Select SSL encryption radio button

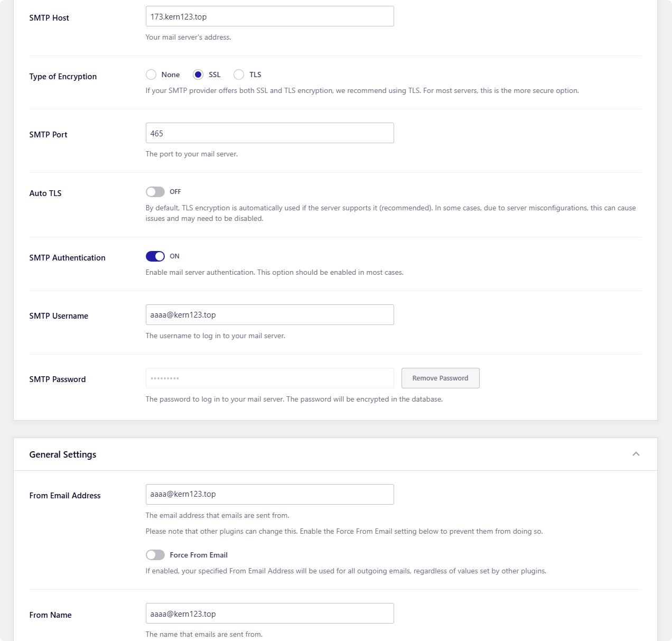tap(198, 75)
